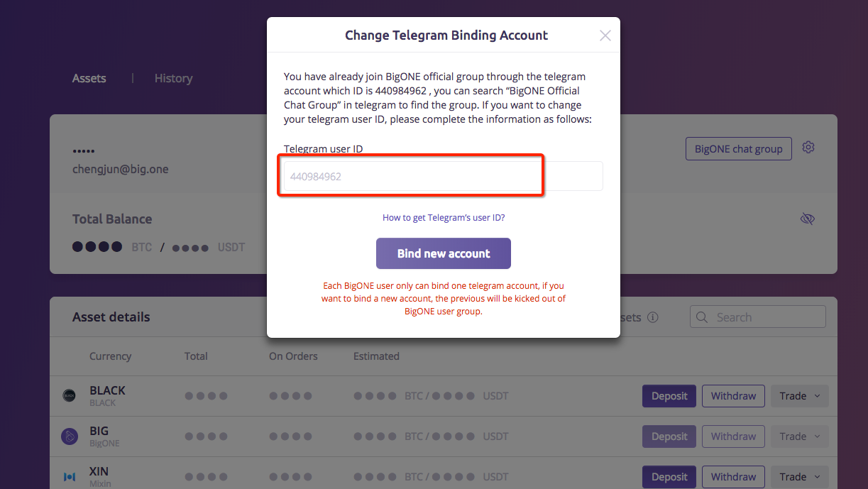Focus the Telegram user ID field
868x489 pixels.
(x=444, y=176)
